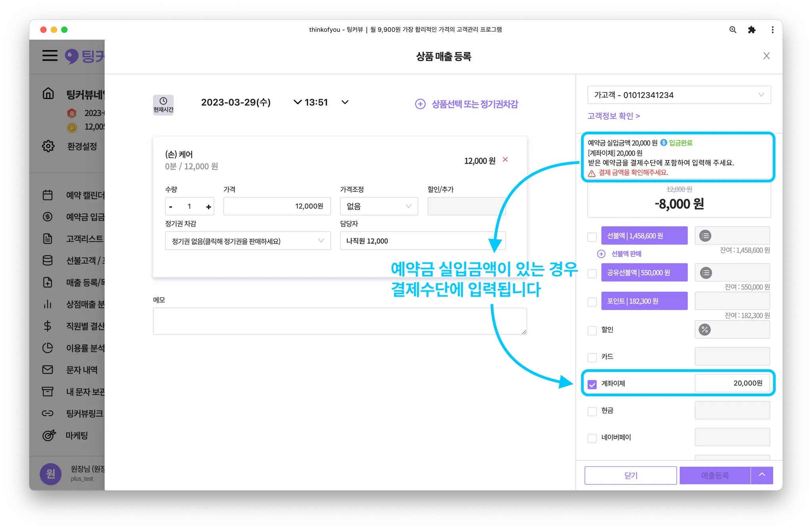
Task: Click the 메모 text area
Action: click(x=339, y=321)
